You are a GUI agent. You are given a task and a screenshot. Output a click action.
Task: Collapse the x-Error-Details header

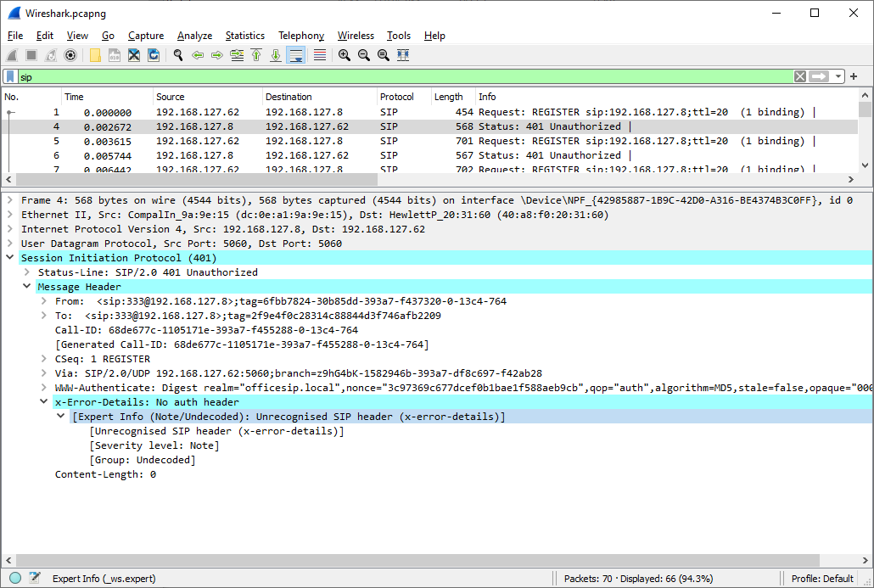coord(44,402)
